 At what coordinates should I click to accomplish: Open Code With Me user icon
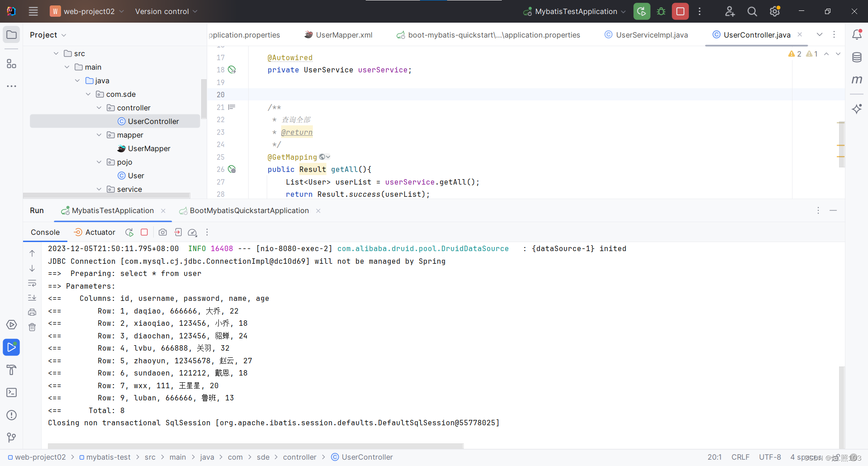click(x=730, y=11)
